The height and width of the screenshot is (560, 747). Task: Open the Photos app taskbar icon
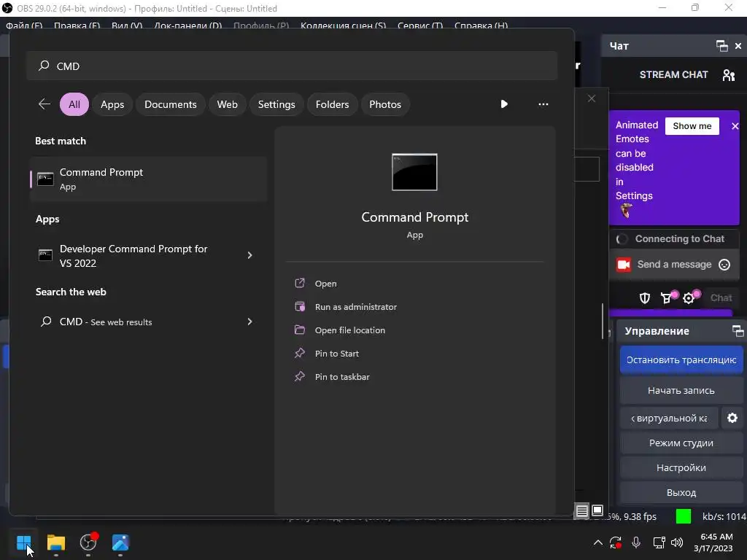point(120,542)
